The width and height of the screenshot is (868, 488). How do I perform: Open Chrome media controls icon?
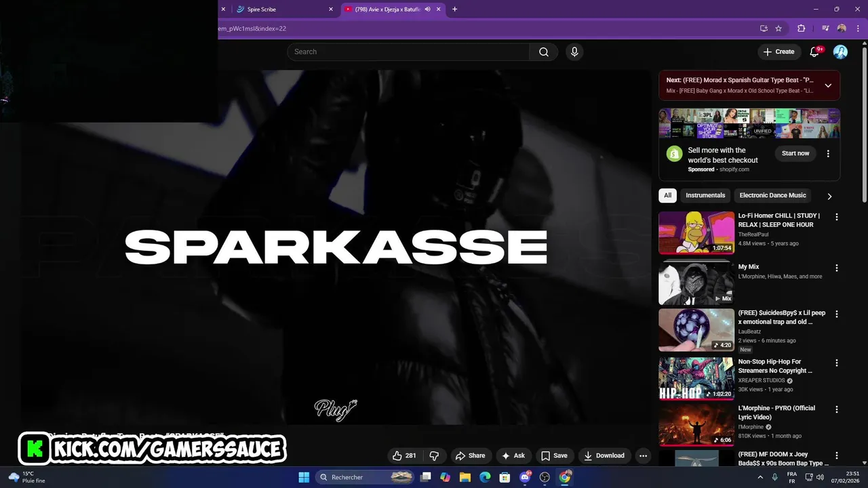(x=825, y=28)
